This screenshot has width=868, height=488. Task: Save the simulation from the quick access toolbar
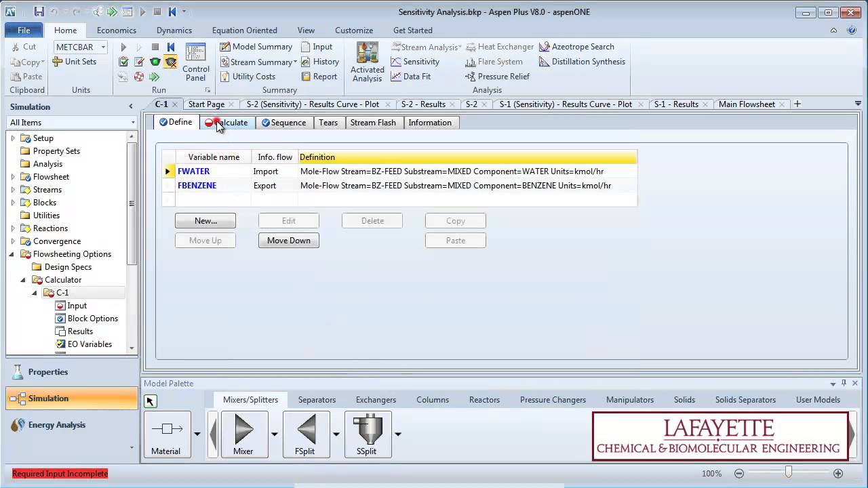(39, 12)
